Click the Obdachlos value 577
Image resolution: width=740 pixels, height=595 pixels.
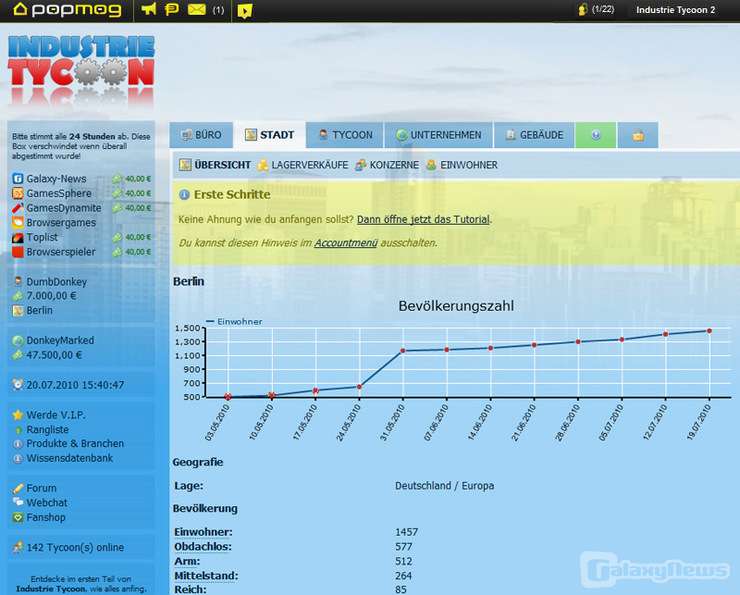[404, 547]
